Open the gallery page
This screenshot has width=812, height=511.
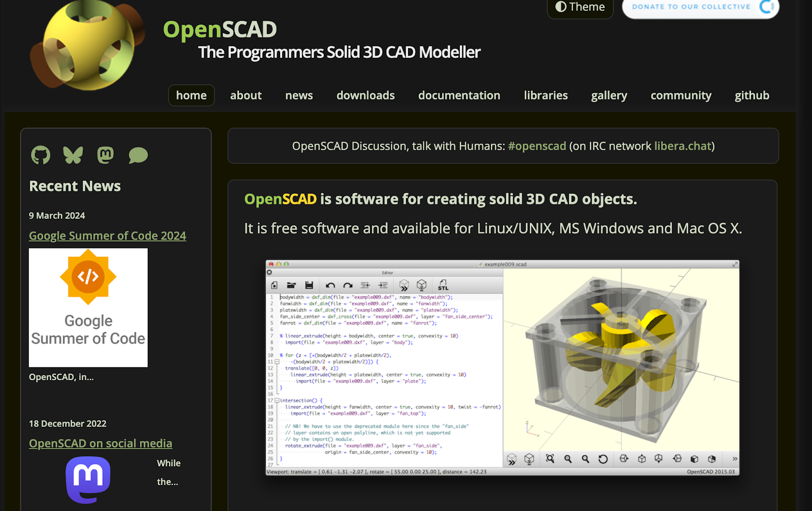point(609,95)
